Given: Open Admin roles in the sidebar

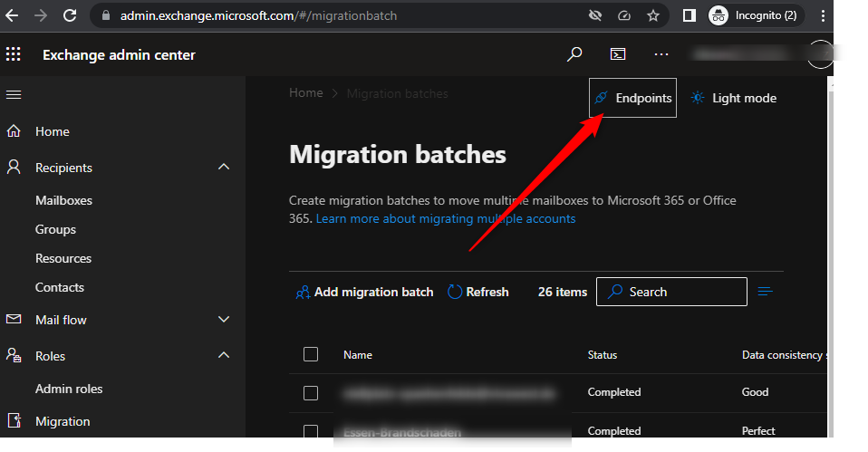Looking at the screenshot, I should tap(69, 389).
